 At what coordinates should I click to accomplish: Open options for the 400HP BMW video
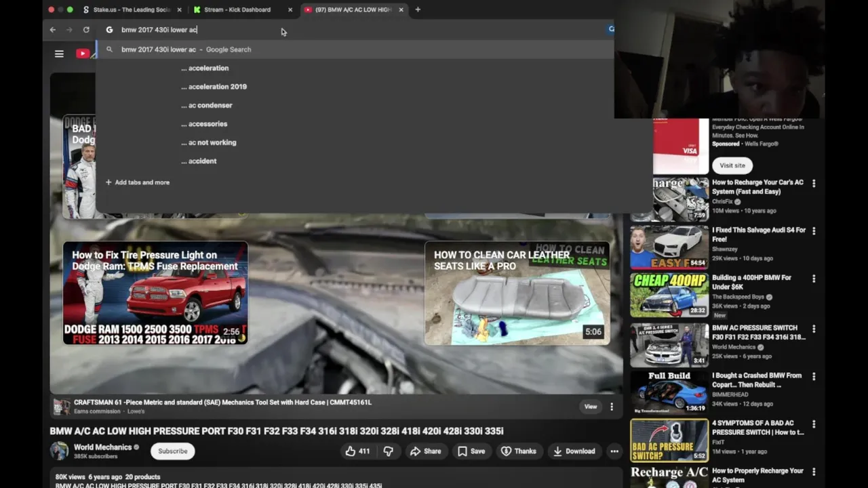(814, 279)
